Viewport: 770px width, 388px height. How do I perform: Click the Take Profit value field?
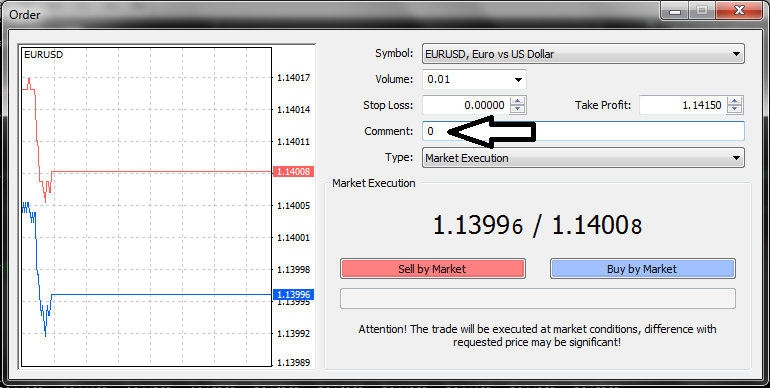(683, 105)
